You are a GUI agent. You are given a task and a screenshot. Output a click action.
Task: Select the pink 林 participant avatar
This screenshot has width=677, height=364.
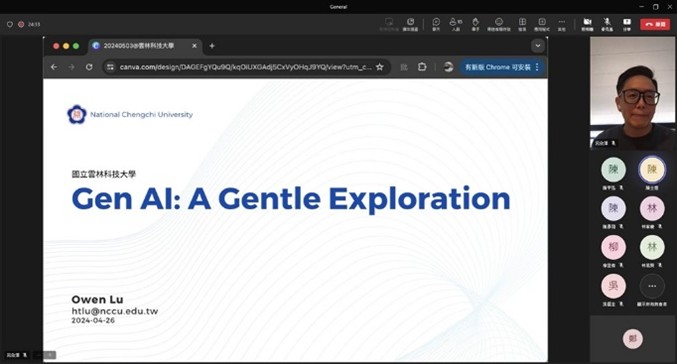pos(652,208)
